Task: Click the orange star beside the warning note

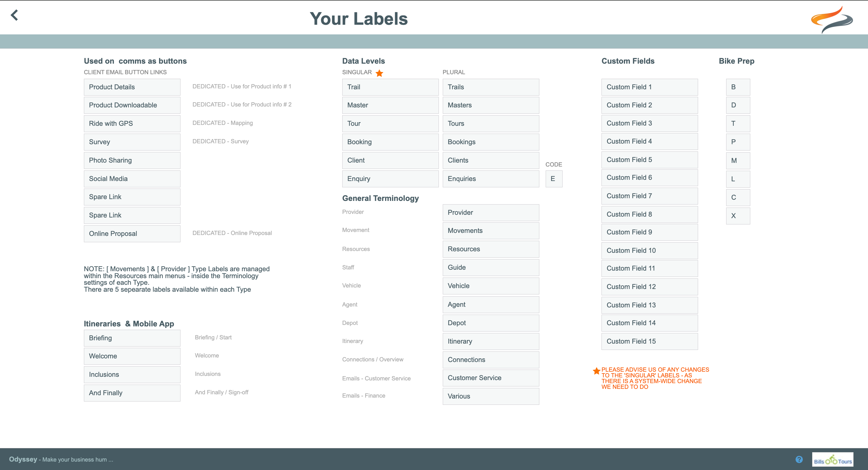Action: pyautogui.click(x=596, y=371)
